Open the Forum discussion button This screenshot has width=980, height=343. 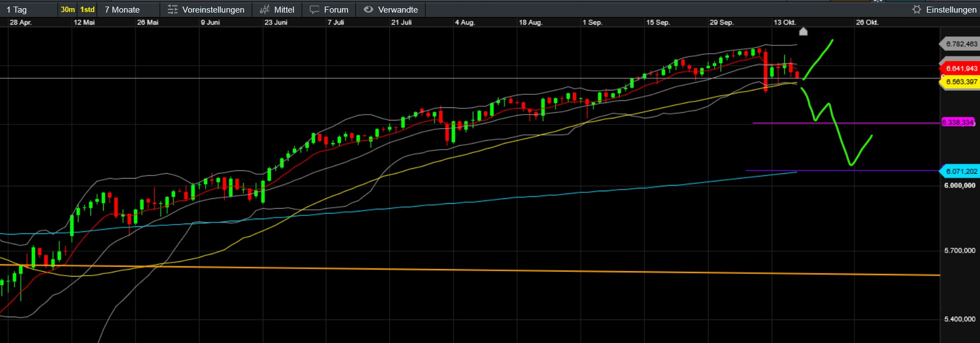329,9
